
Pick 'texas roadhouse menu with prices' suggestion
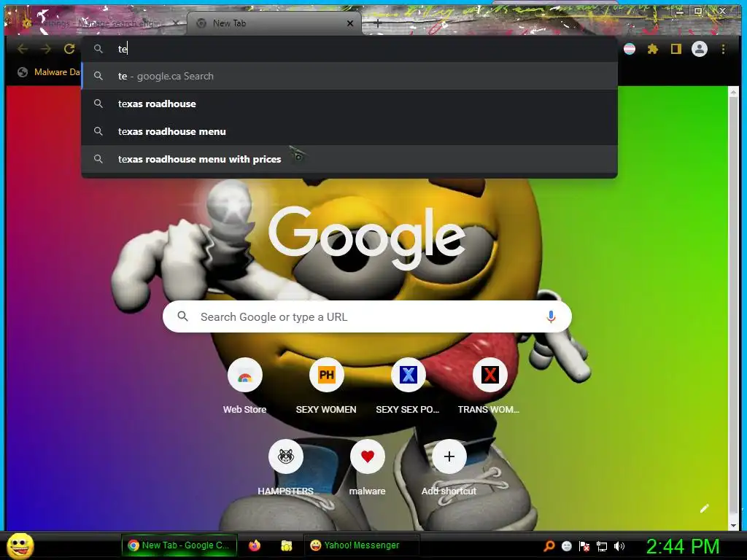pyautogui.click(x=349, y=159)
